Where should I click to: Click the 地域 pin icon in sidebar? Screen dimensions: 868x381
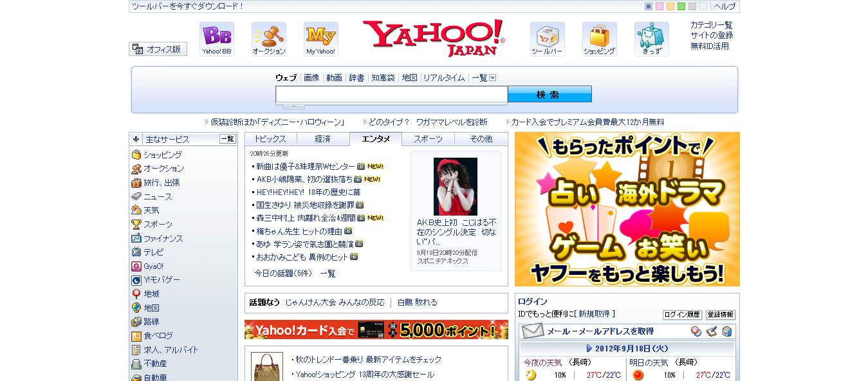136,294
